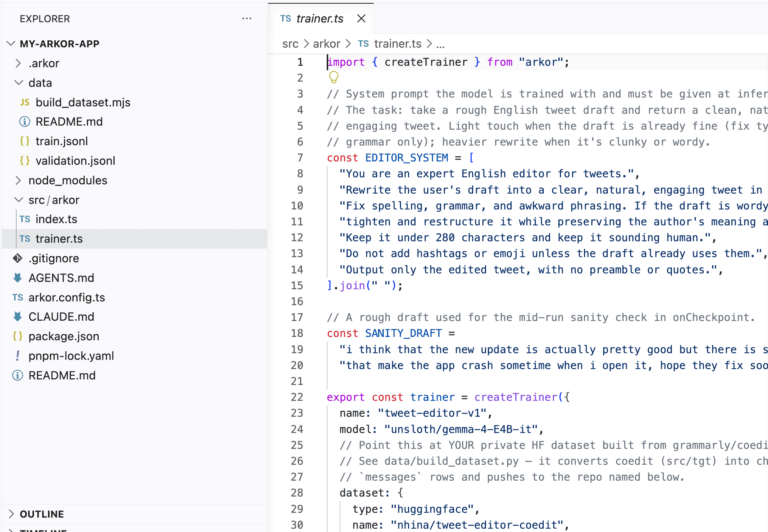Click the trainer.ts breadcrumb segment
Viewport: 768px width, 532px height.
pyautogui.click(x=398, y=44)
